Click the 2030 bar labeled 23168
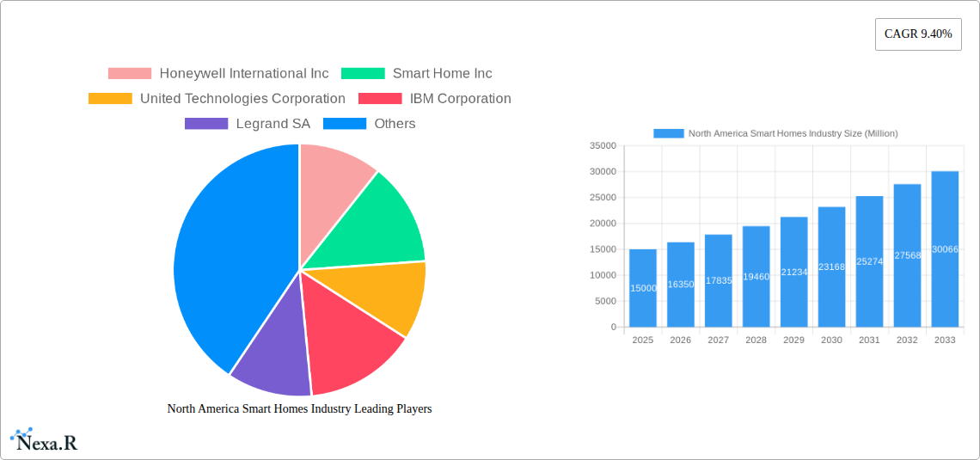 pos(832,267)
